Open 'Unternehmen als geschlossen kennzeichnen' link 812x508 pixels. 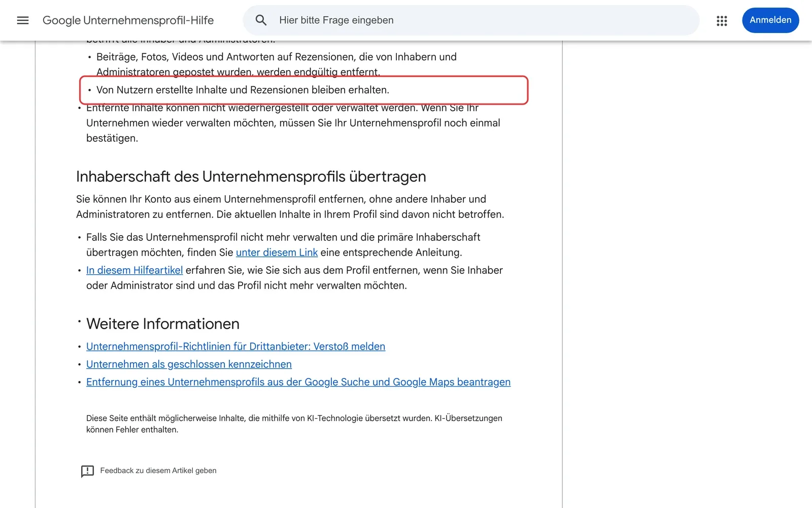[x=189, y=364]
